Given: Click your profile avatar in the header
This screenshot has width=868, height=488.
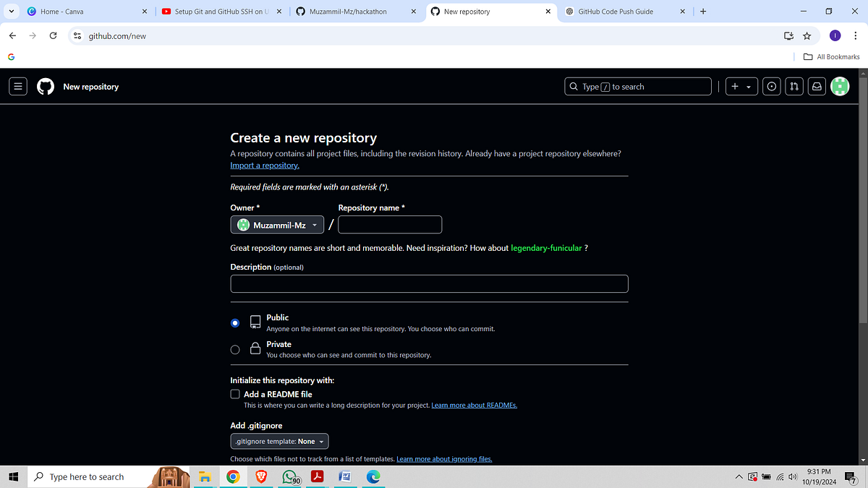Looking at the screenshot, I should point(840,86).
